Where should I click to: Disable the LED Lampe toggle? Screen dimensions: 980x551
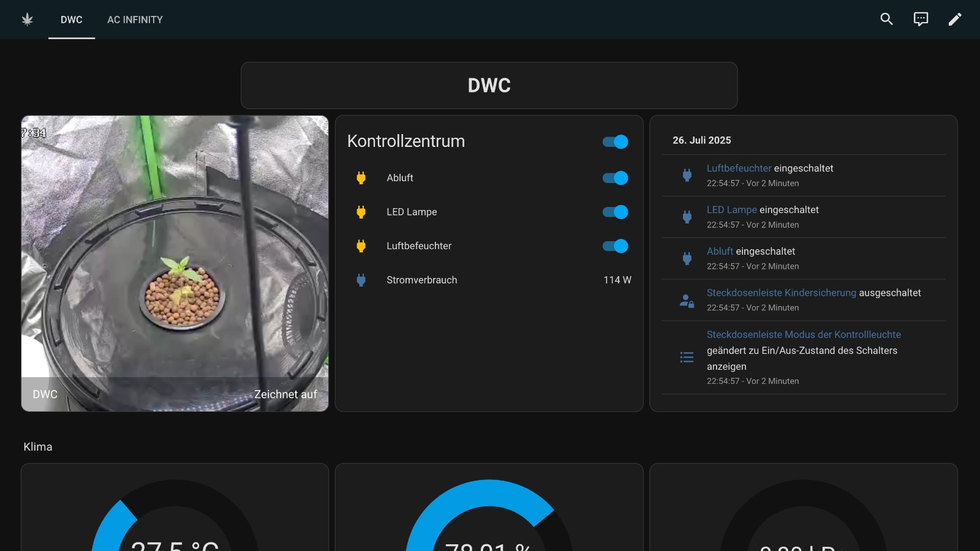click(615, 212)
